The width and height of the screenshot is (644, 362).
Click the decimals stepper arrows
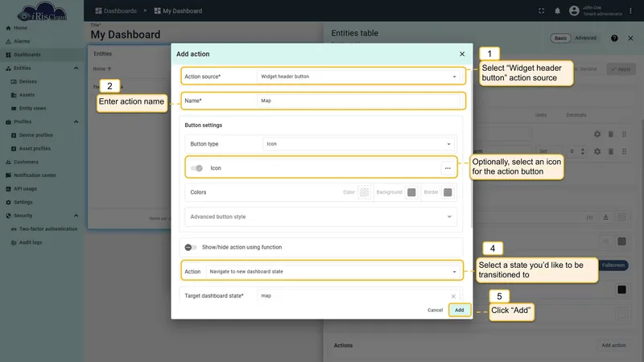click(582, 151)
